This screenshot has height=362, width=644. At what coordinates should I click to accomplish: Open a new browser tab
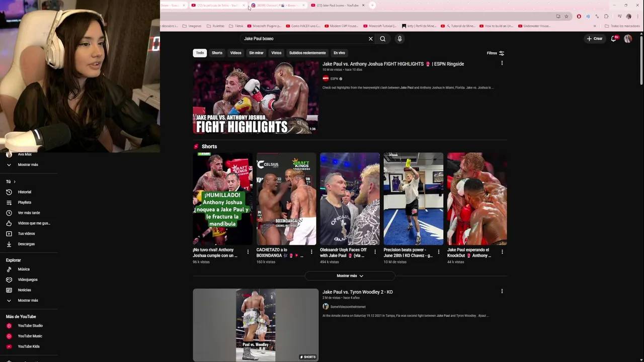click(x=372, y=6)
